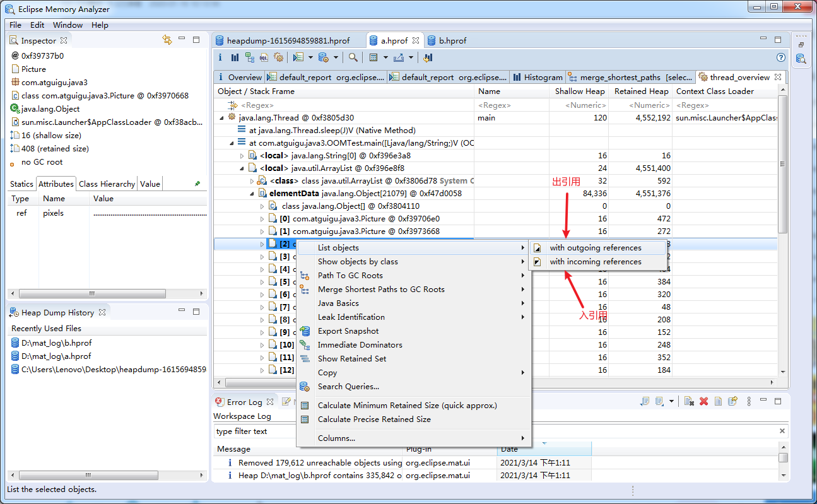Viewport: 817px width, 504px height.
Task: Open dropdown arrow next to Export Log icon
Action: tap(671, 401)
